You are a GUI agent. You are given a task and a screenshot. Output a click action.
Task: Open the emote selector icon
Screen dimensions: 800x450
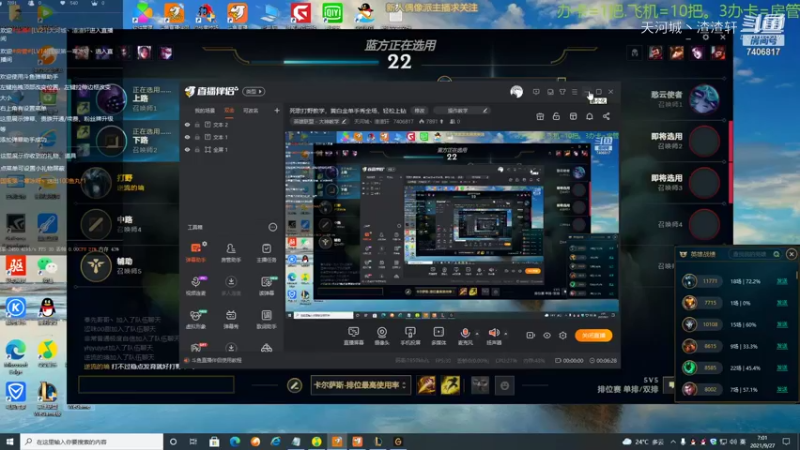click(x=505, y=385)
